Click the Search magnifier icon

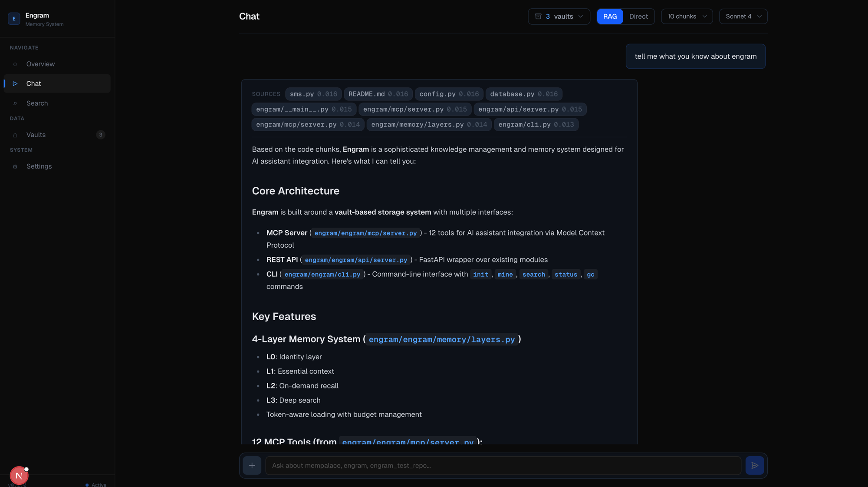point(16,103)
